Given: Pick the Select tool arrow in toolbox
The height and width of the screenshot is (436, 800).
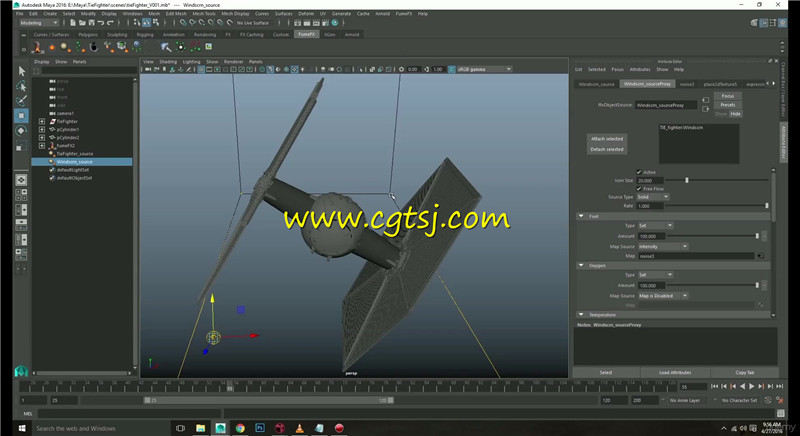Looking at the screenshot, I should pos(21,70).
